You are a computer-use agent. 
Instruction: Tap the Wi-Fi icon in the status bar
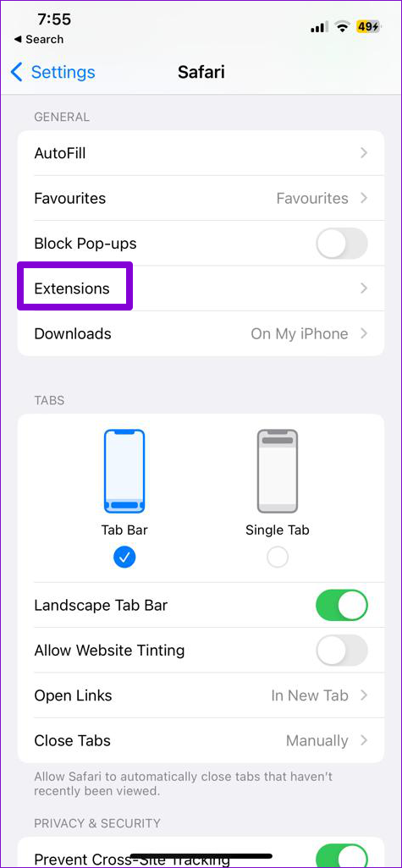point(342,27)
